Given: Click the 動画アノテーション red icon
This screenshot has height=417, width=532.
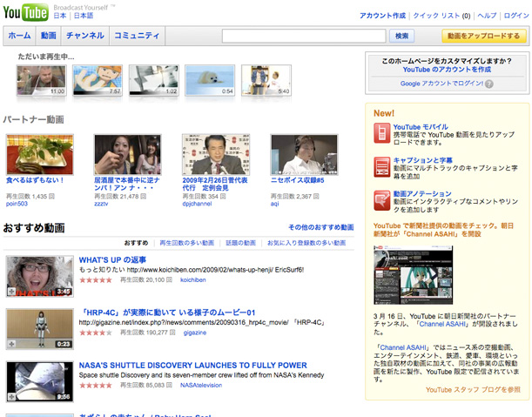Looking at the screenshot, I should point(382,200).
